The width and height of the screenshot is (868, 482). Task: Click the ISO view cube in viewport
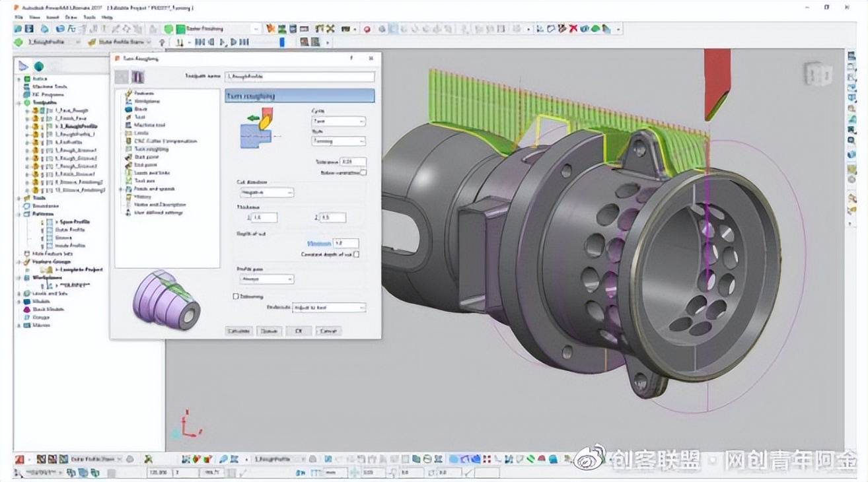pyautogui.click(x=817, y=74)
